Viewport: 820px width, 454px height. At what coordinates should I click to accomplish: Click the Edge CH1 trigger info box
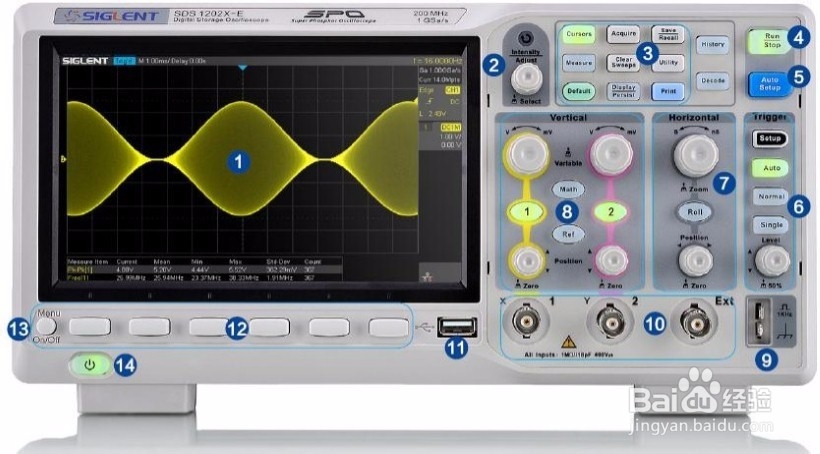440,102
